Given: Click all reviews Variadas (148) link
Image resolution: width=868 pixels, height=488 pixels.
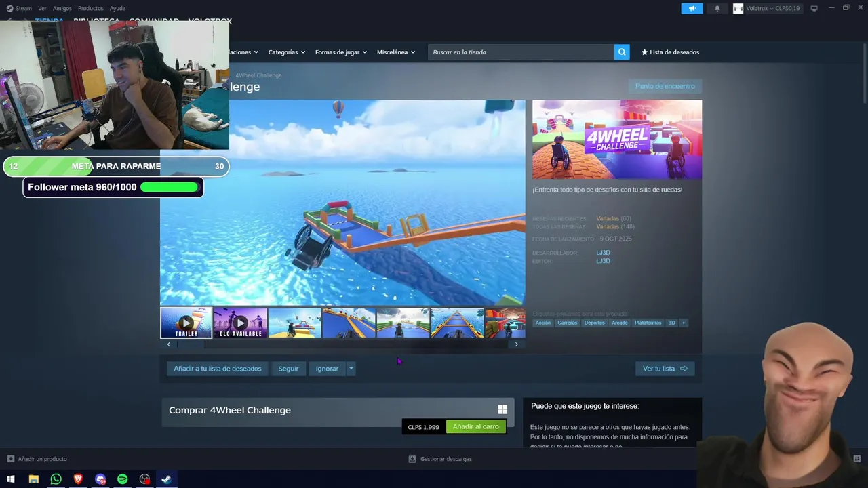Looking at the screenshot, I should click(615, 226).
